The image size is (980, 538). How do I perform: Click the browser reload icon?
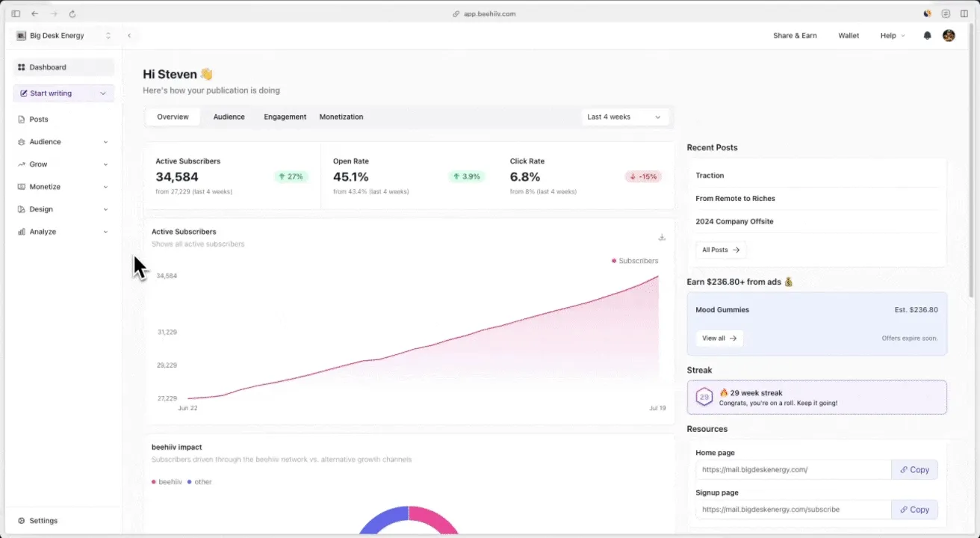(72, 13)
